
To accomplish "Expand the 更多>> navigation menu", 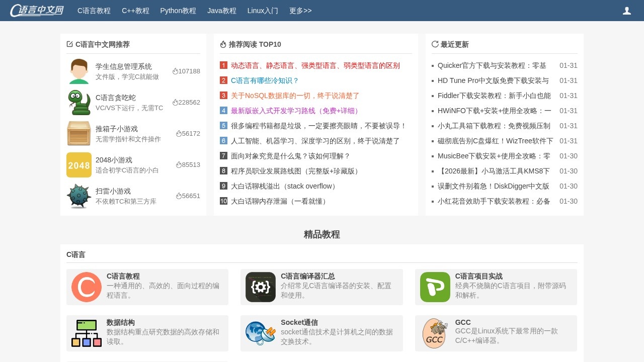I will click(300, 11).
